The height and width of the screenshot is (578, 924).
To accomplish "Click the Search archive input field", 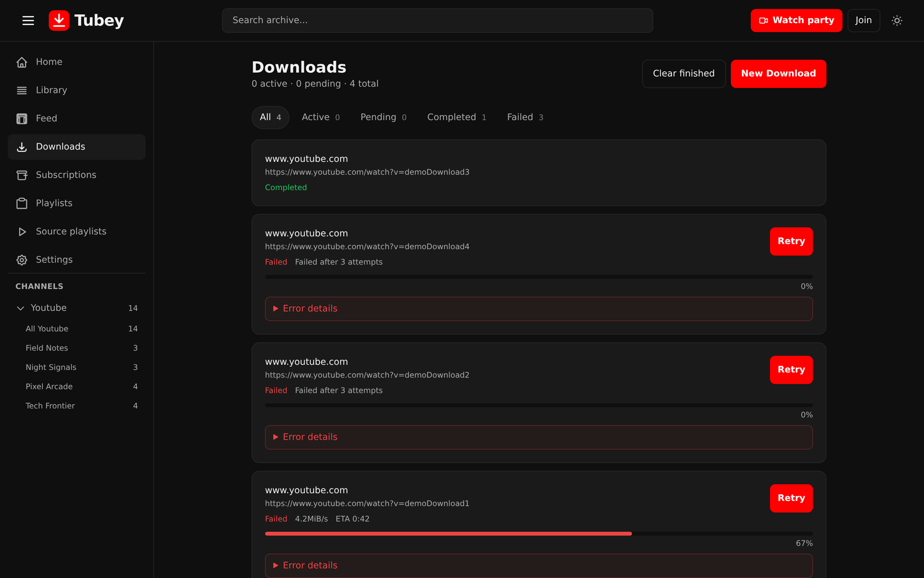I will point(437,20).
